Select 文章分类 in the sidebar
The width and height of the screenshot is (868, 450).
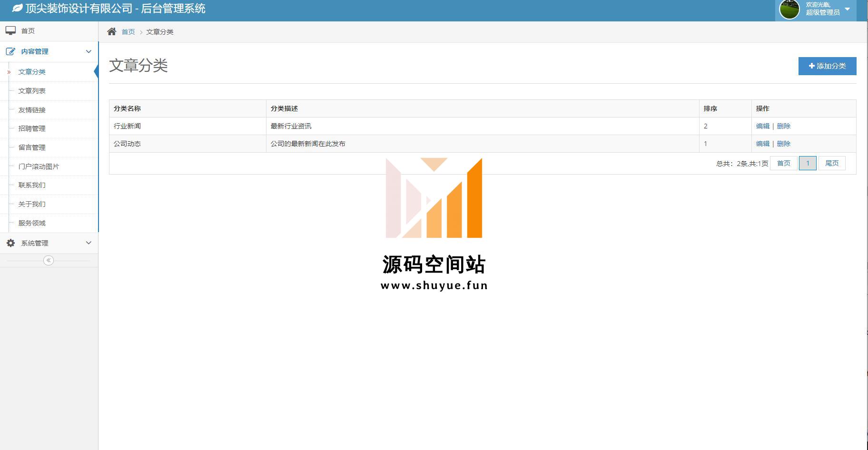coord(49,72)
